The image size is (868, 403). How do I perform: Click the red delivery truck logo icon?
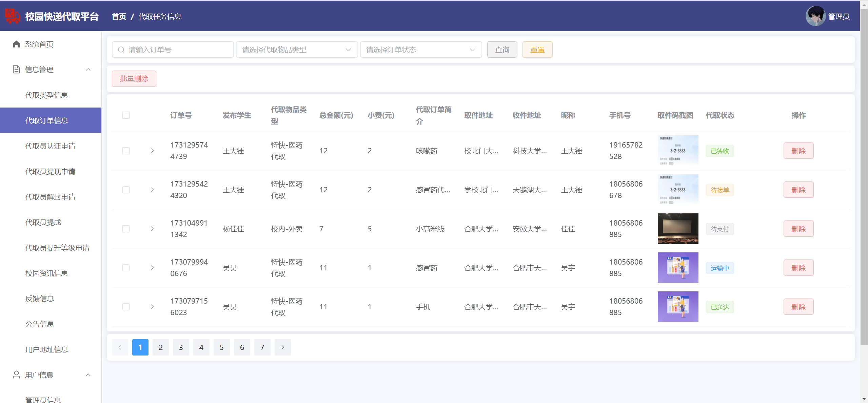(13, 16)
